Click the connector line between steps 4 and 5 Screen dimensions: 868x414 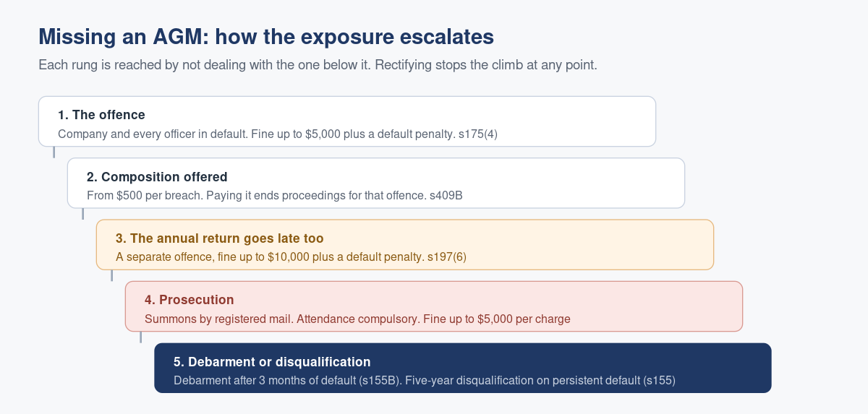click(140, 337)
